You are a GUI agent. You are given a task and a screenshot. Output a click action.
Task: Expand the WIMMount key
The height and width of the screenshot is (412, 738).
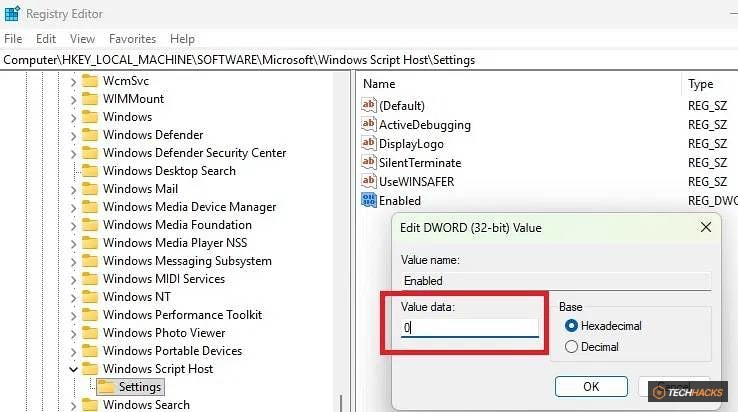coord(73,100)
